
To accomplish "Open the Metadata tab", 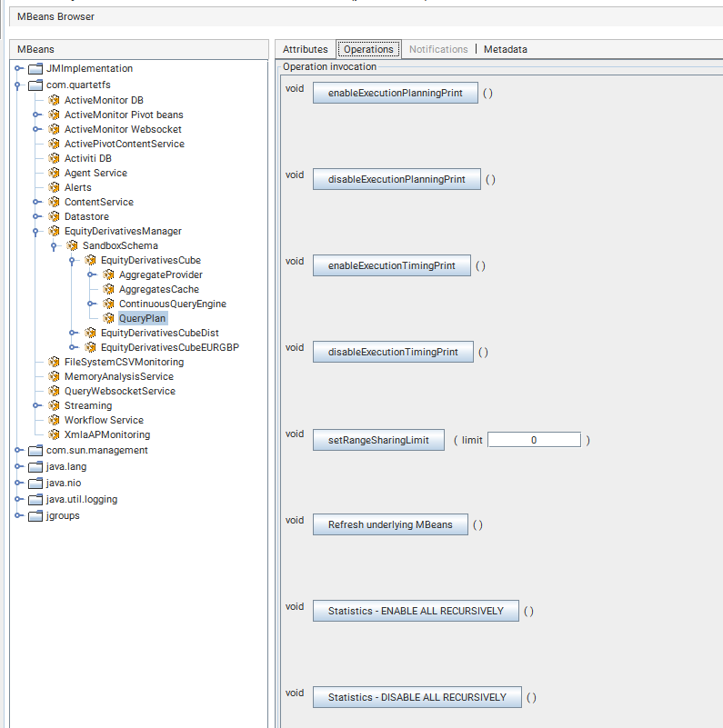I will [505, 49].
